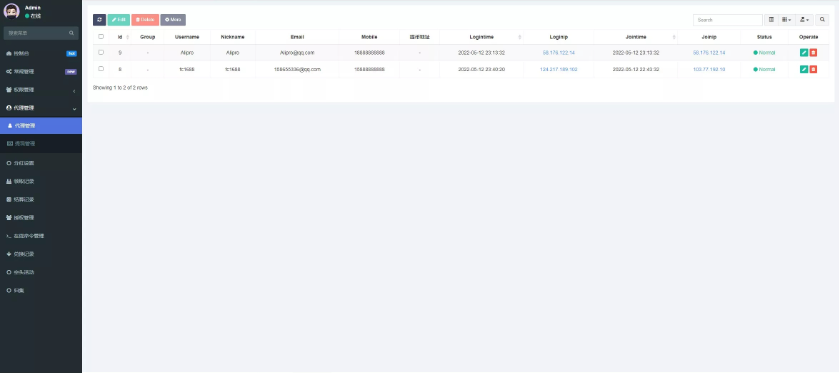The height and width of the screenshot is (373, 839).
Task: Open Loginip link 58.176.122.14
Action: tap(559, 53)
